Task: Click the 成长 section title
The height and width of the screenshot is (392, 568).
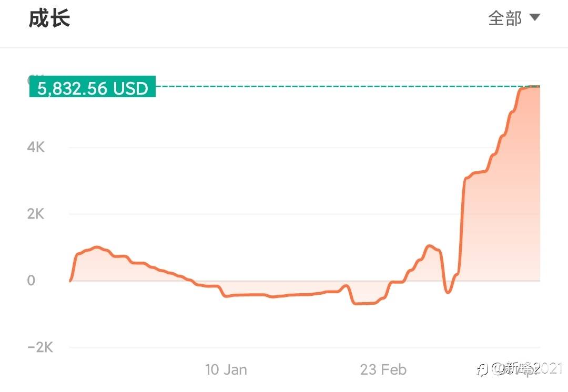Action: pos(49,18)
